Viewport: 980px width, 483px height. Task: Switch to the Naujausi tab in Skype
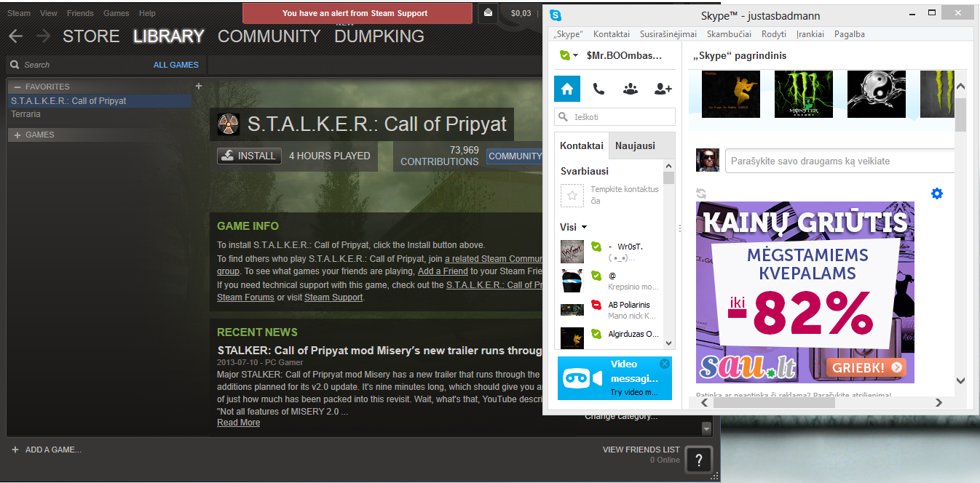pyautogui.click(x=635, y=145)
